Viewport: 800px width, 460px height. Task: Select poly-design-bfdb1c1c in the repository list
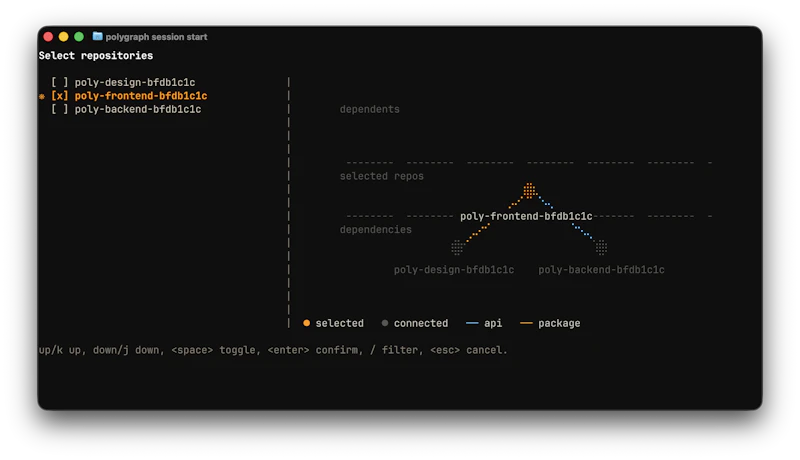tap(135, 82)
